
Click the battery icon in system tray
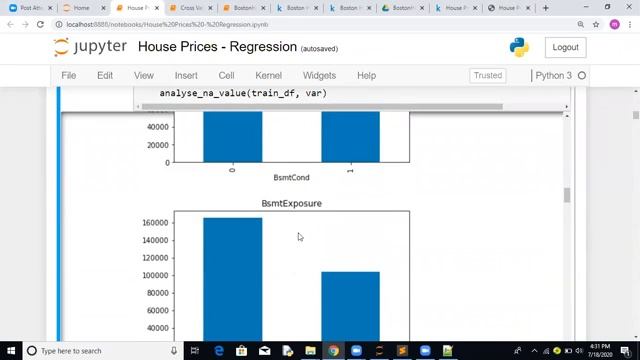pos(568,351)
